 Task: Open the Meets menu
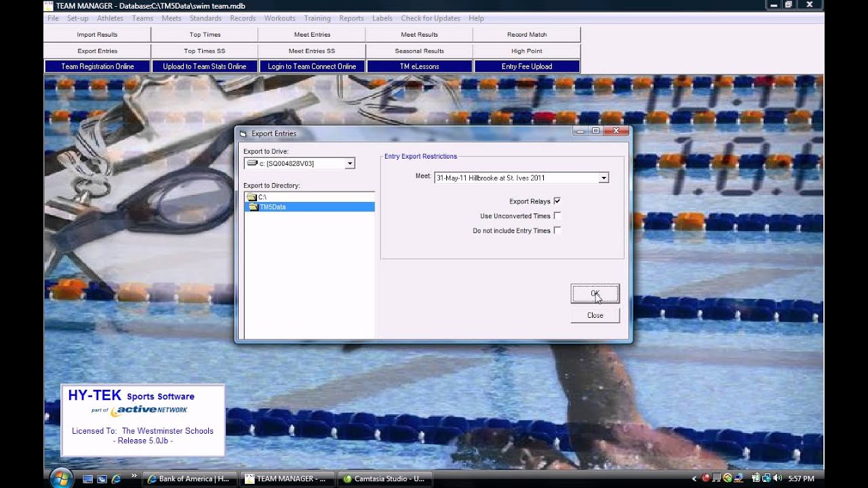[172, 18]
